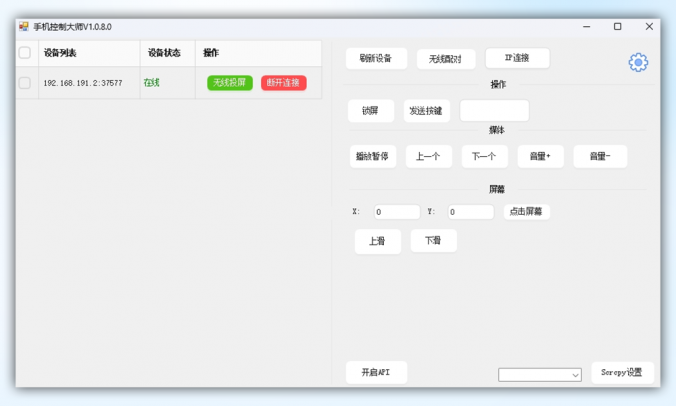
Task: Click the 锁屏 button
Action: tap(371, 111)
